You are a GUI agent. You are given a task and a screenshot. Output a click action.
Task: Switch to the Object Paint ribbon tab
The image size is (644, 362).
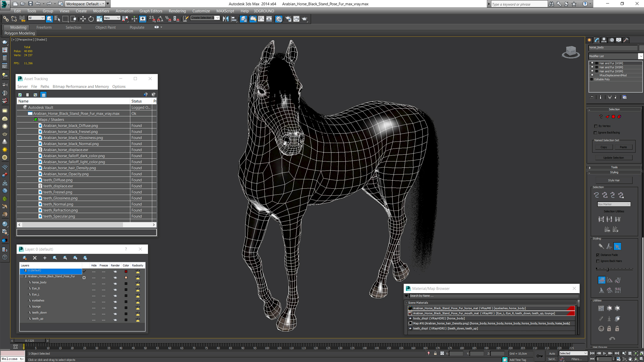(105, 27)
